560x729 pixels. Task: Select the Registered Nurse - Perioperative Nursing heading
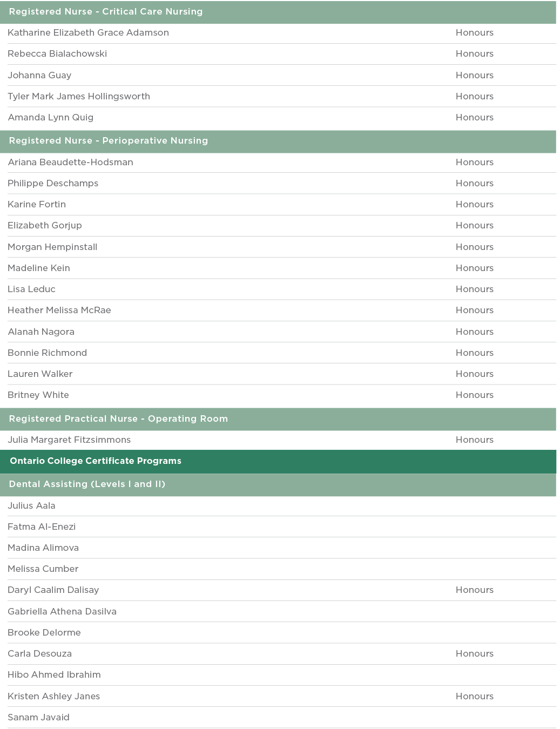109,141
